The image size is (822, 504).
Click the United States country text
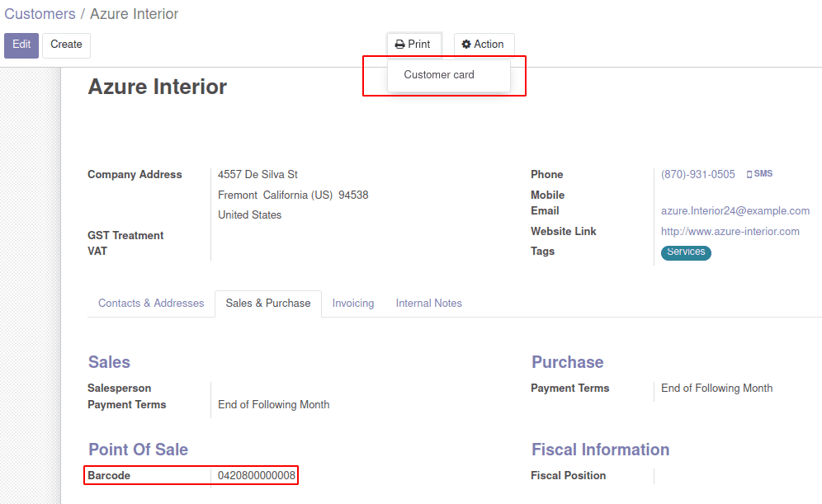click(249, 215)
